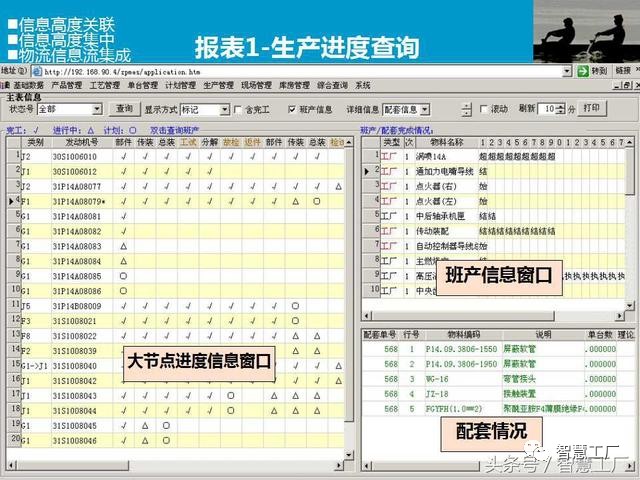
Task: Click the page icon in the address bar
Action: click(x=37, y=72)
